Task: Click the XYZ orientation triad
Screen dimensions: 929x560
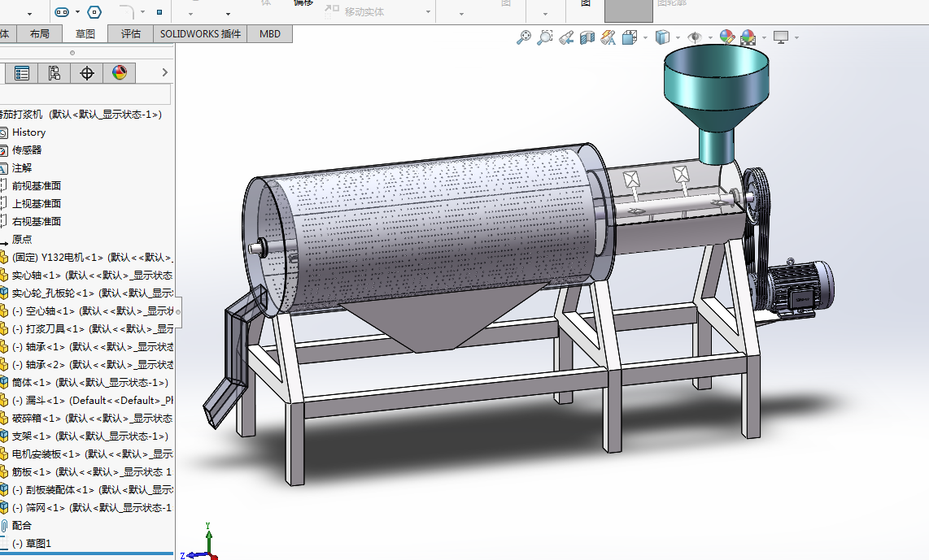Action: [x=200, y=541]
